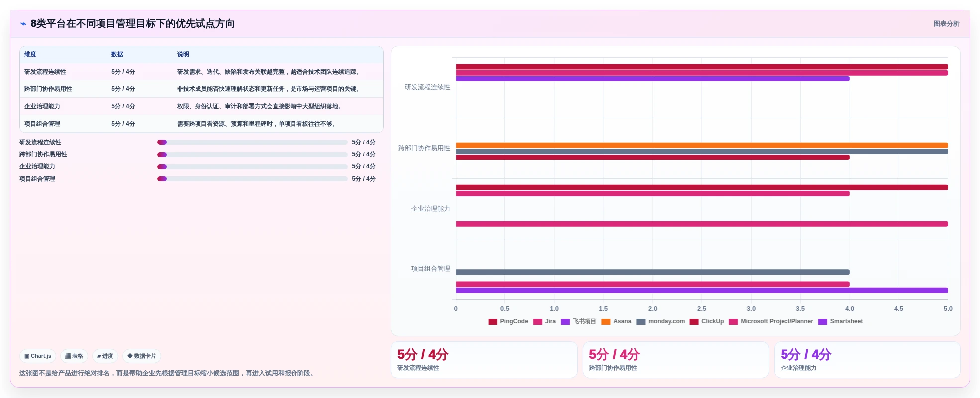Click description starting 非技术成员能否快速理解
Screen dimensions: 980x398
click(x=269, y=89)
